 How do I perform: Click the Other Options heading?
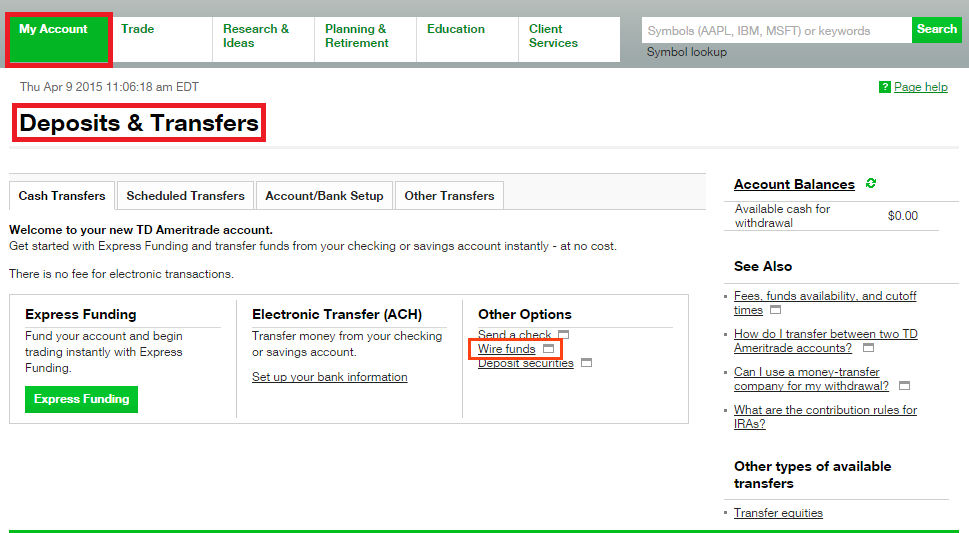[x=525, y=314]
